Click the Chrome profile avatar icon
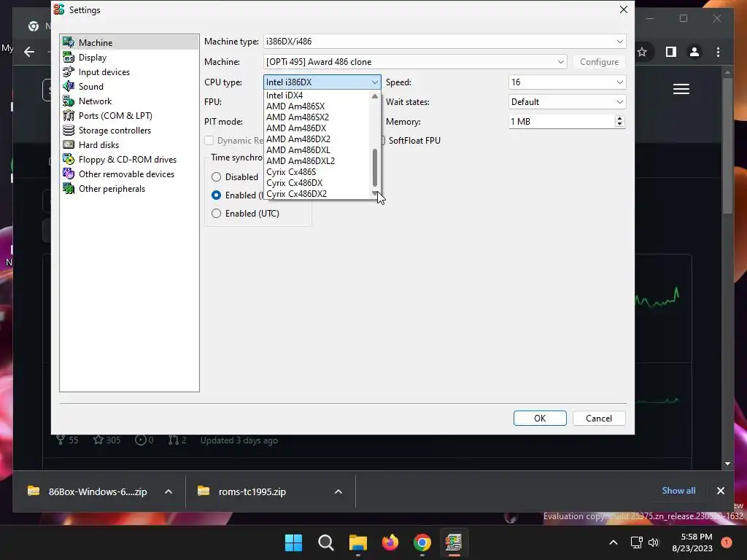The image size is (747, 560). click(694, 52)
